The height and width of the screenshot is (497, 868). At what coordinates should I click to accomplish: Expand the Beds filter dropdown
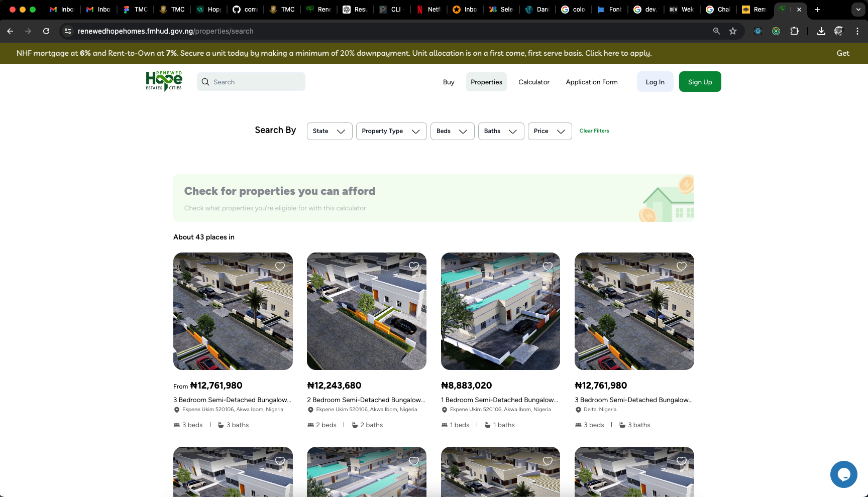pos(452,131)
